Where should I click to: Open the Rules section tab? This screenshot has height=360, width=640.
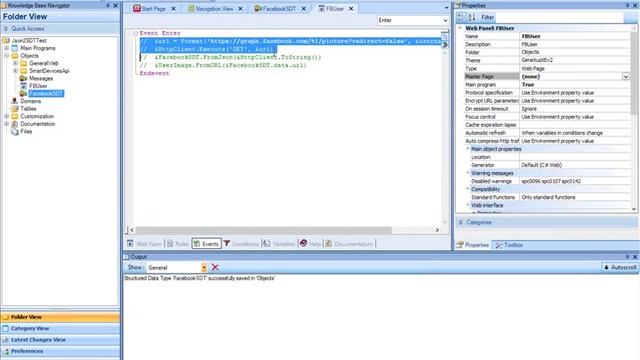pos(178,244)
